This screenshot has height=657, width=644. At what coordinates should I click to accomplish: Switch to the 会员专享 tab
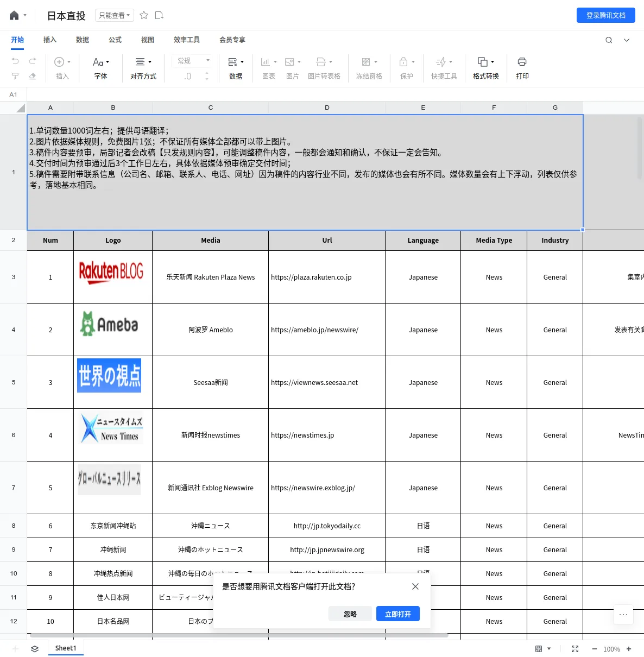point(232,40)
